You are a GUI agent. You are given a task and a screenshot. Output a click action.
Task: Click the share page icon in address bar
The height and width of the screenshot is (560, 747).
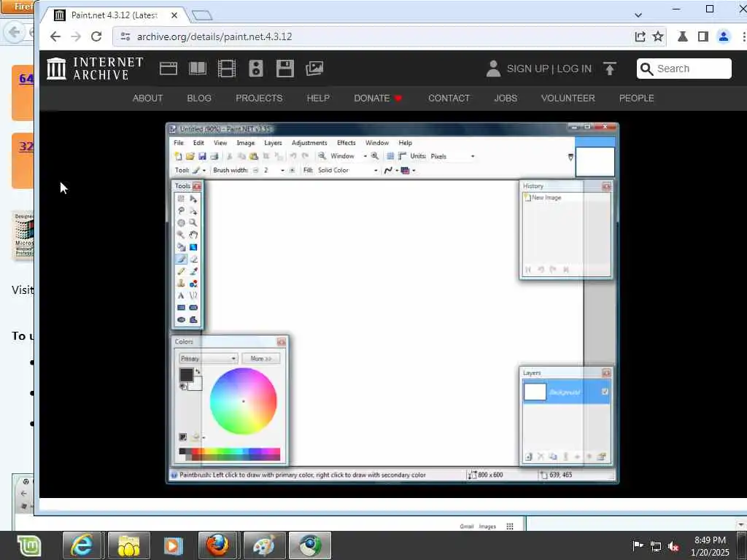640,36
